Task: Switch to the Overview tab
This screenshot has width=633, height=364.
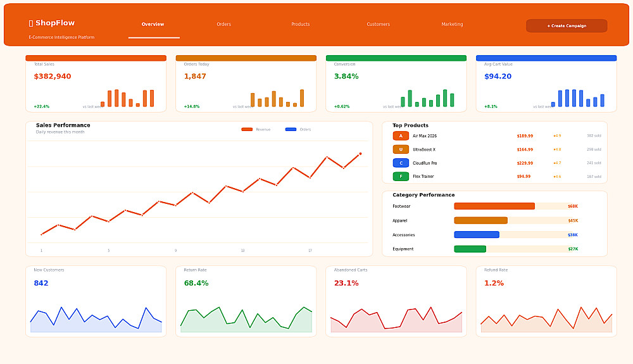Action: pos(153,24)
